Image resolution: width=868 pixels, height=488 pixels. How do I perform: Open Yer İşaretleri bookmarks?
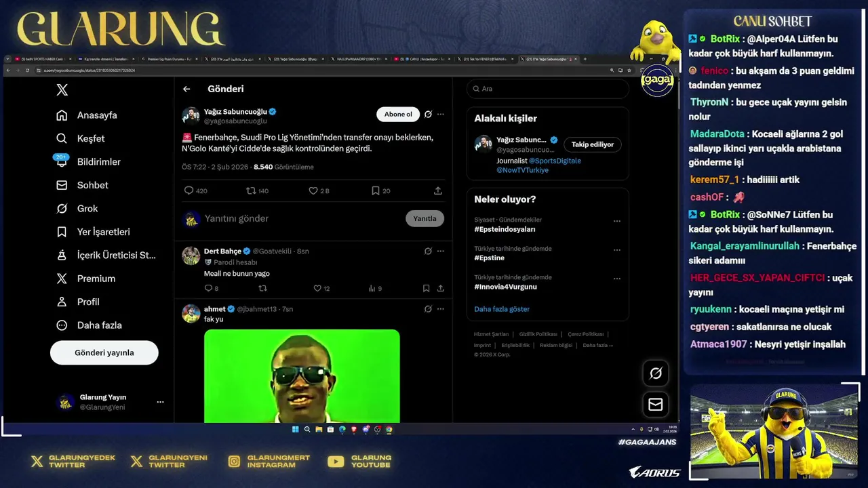tap(93, 232)
